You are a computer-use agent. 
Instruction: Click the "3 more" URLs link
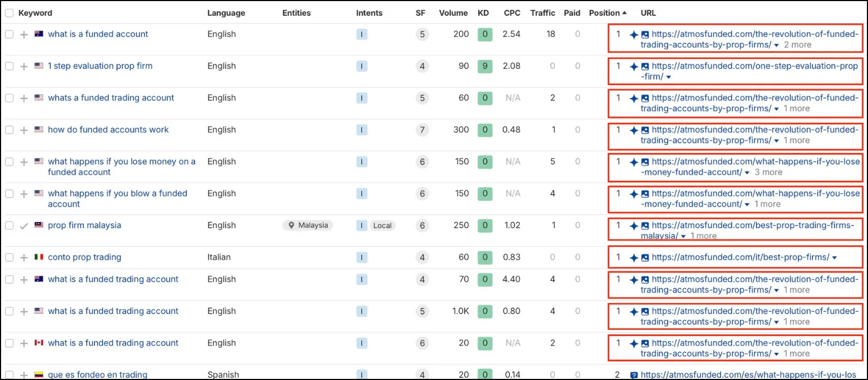[768, 173]
